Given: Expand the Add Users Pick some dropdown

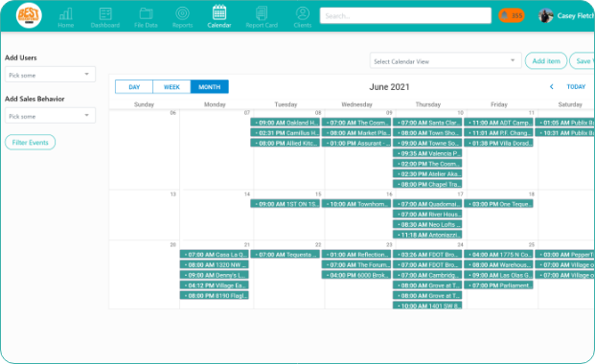Looking at the screenshot, I should (x=50, y=75).
